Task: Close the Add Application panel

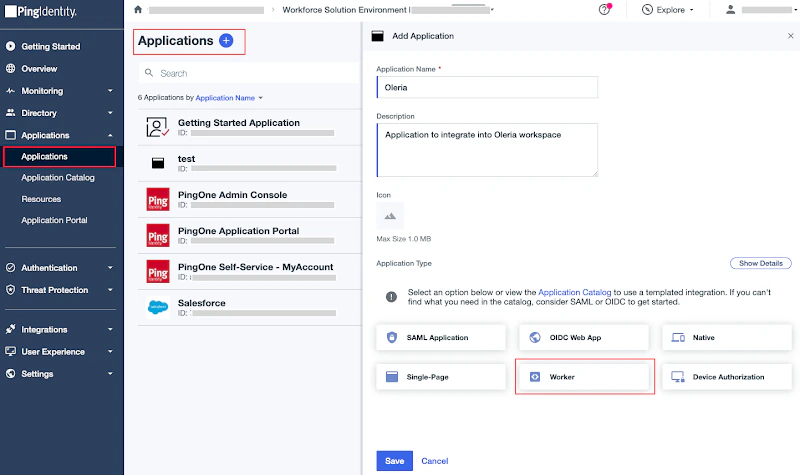Action: pyautogui.click(x=790, y=36)
